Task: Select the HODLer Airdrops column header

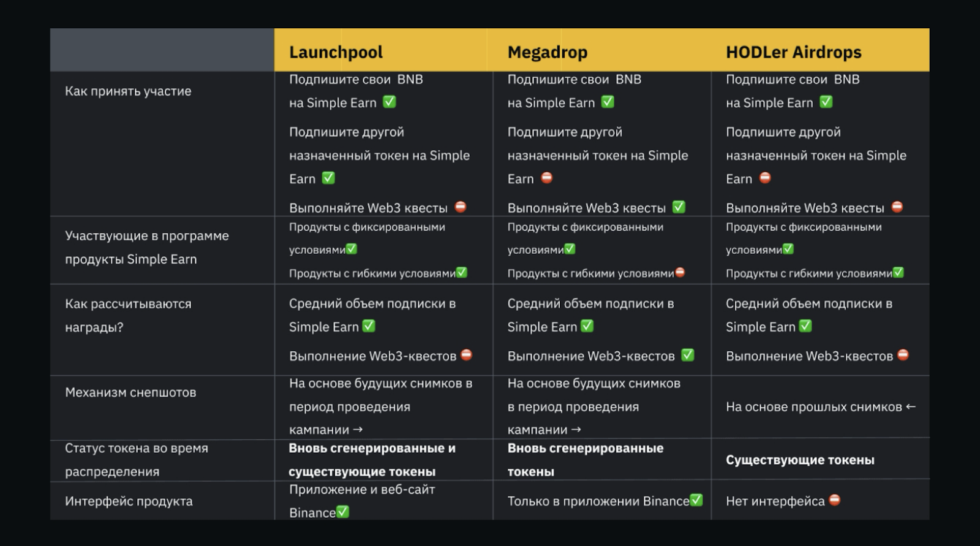Action: [x=793, y=52]
